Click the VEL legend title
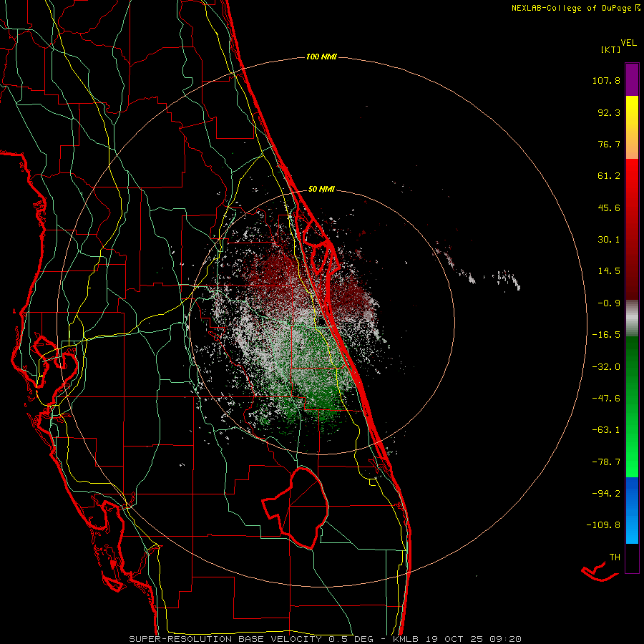This screenshot has width=644, height=644. click(628, 43)
